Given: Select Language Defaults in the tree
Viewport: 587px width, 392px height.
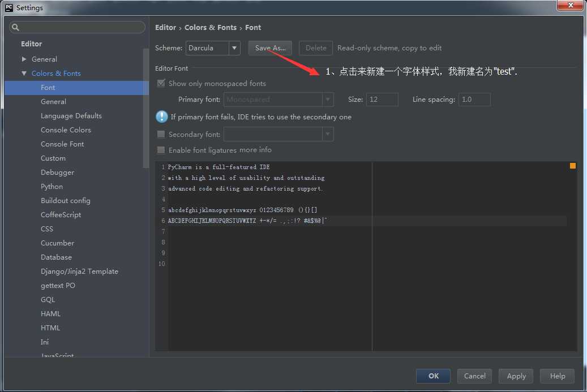Looking at the screenshot, I should [71, 115].
